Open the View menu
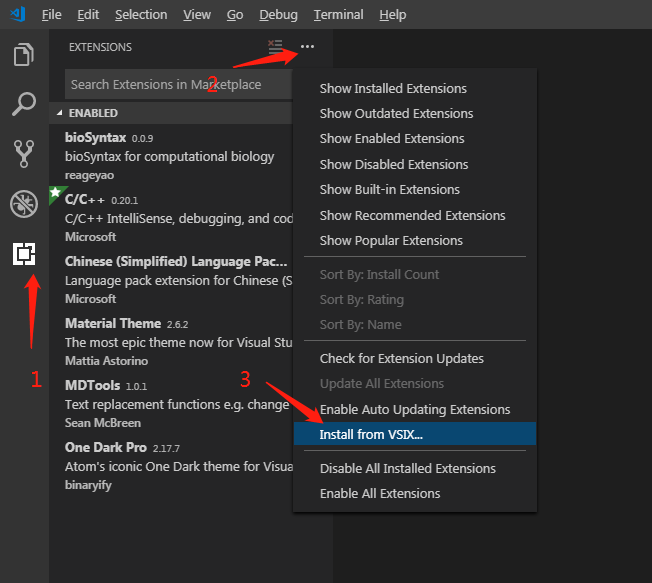 (x=197, y=15)
